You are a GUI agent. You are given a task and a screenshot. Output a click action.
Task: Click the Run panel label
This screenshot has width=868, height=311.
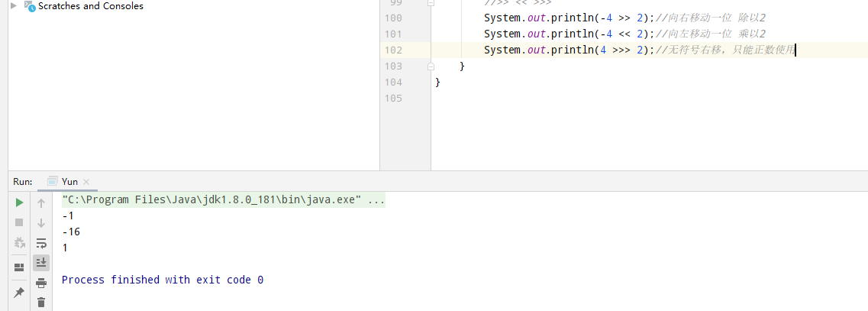click(22, 182)
